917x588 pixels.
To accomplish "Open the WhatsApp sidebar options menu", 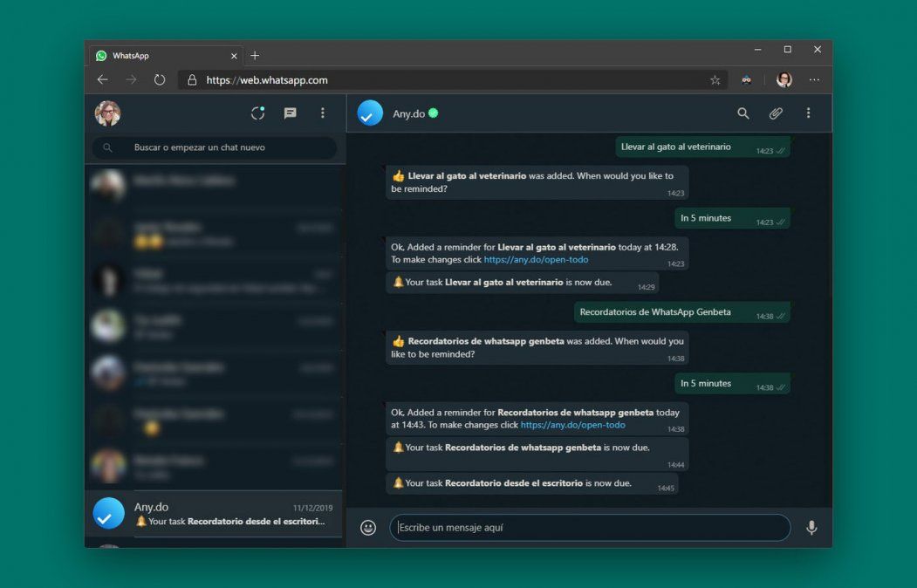I will pyautogui.click(x=322, y=113).
